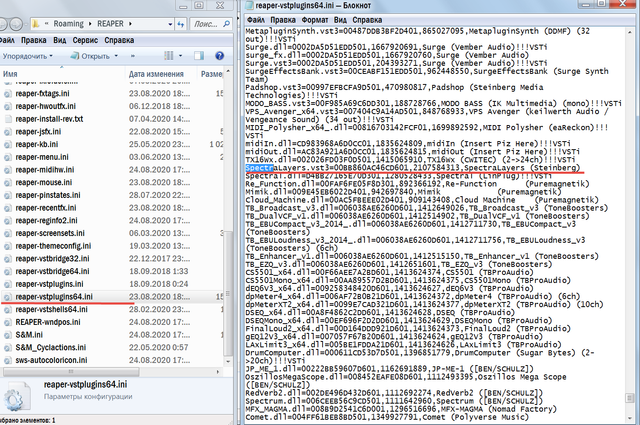
Task: Select file reaper-install-rev.txt
Action: [x=49, y=119]
